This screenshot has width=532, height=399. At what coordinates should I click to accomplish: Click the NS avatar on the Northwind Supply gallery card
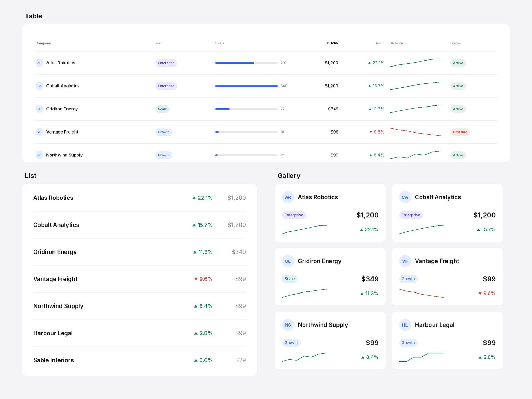coord(288,325)
